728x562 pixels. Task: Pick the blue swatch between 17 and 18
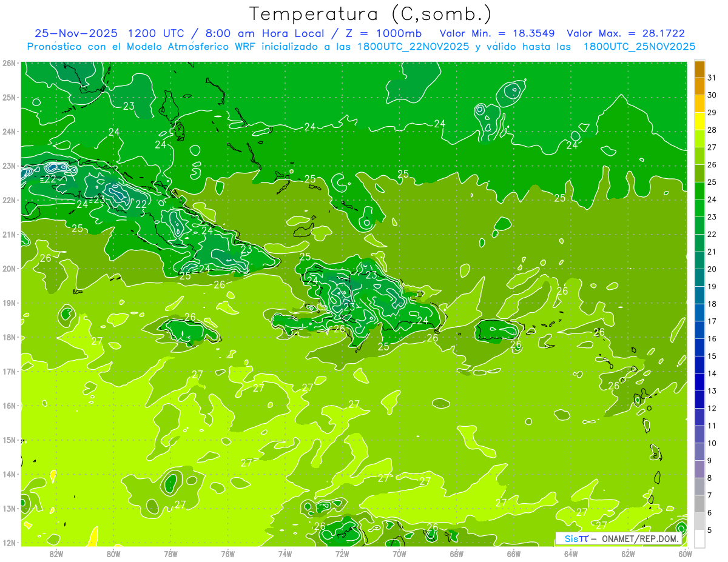[699, 313]
